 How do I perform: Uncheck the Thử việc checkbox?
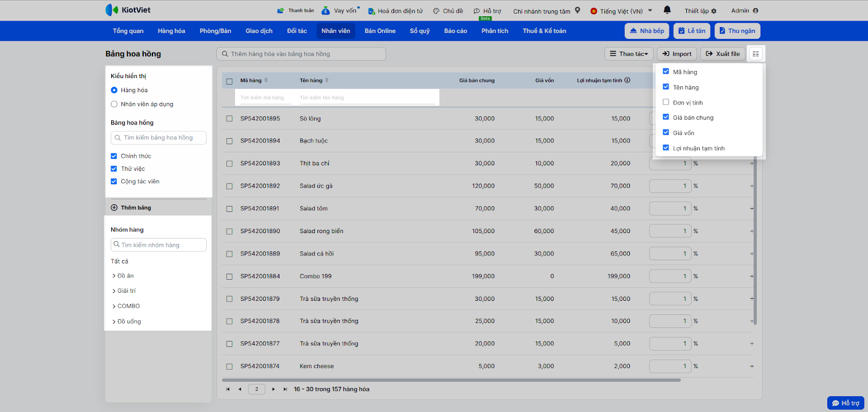coord(114,169)
